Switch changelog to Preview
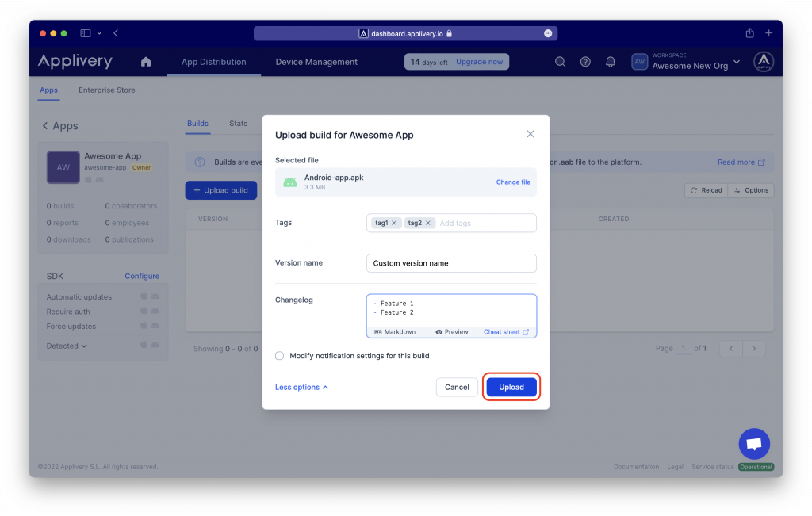This screenshot has width=812, height=516. coord(451,332)
